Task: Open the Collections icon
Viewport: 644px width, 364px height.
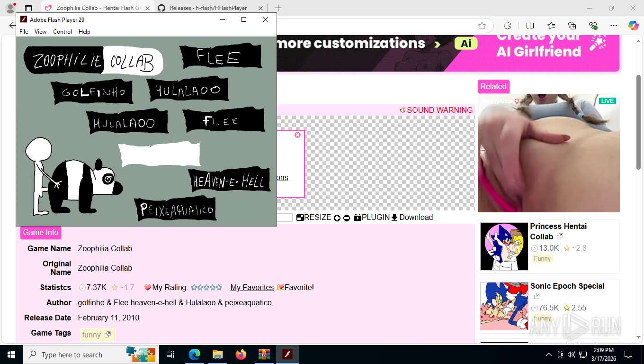Action: point(572,26)
